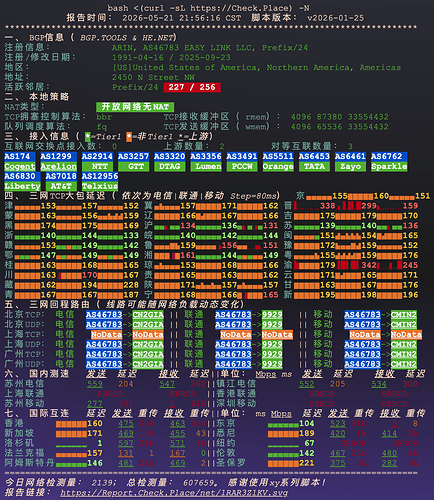
Task: Click the AS3356 badge
Action: [x=206, y=156]
